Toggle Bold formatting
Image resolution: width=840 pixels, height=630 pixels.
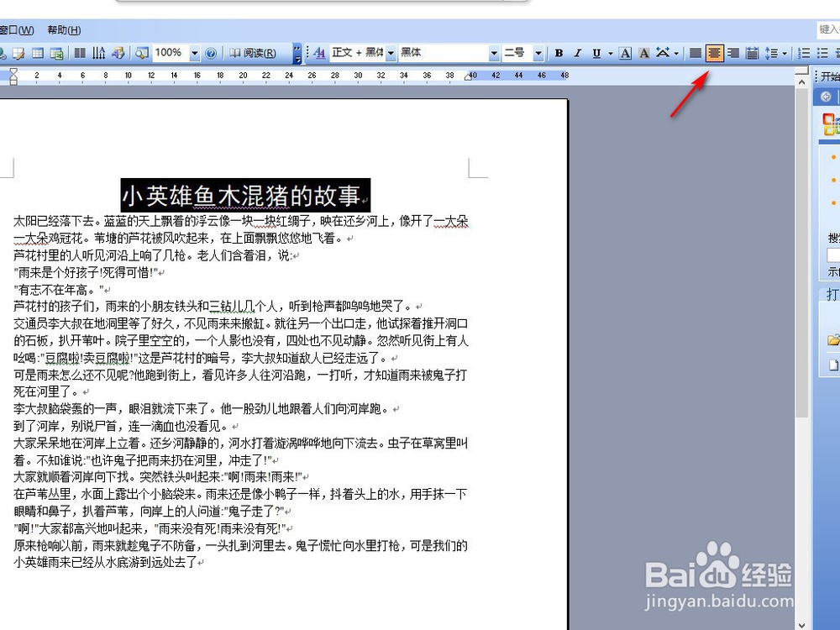559,53
